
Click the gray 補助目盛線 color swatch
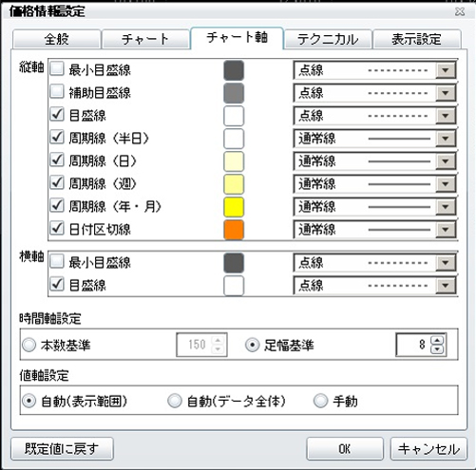[234, 93]
